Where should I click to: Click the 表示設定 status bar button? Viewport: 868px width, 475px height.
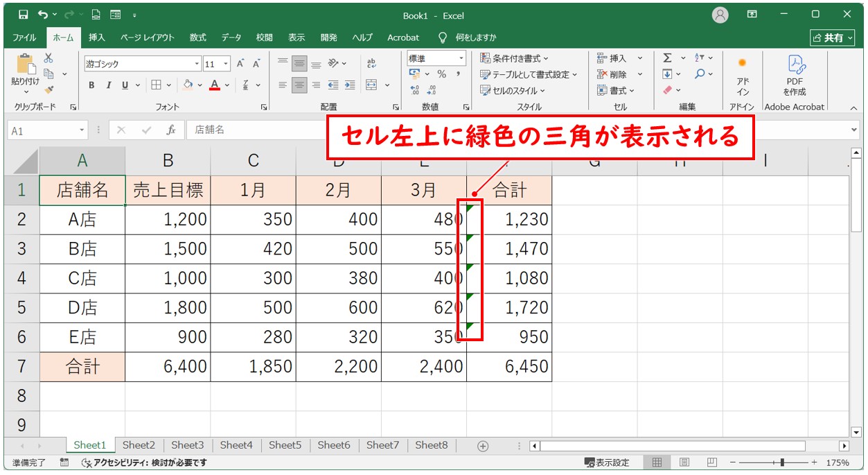(x=608, y=463)
